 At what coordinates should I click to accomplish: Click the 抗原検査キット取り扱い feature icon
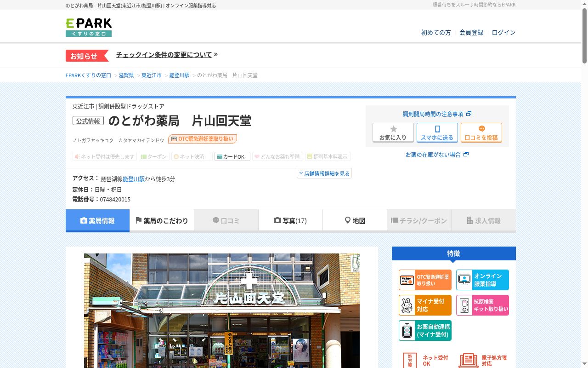click(464, 305)
